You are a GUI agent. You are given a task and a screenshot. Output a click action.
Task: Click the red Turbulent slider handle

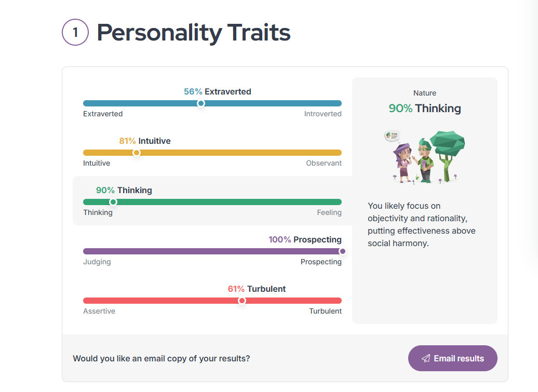(x=242, y=301)
